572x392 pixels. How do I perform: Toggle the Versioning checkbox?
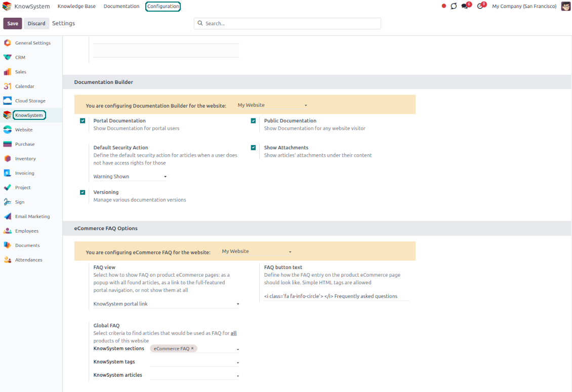point(83,192)
